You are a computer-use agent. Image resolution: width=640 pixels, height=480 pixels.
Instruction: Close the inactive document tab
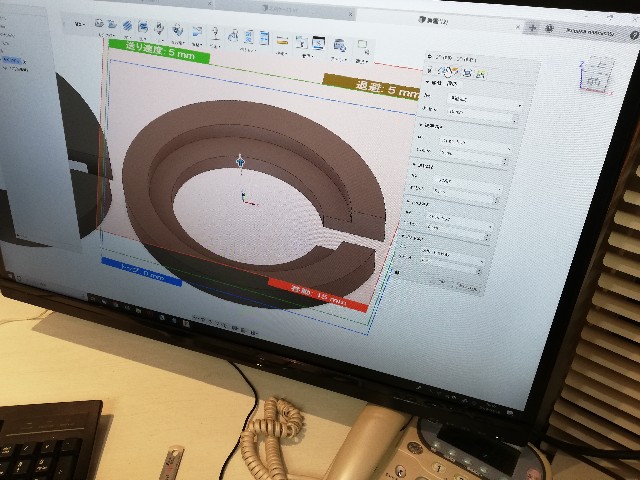[x=350, y=14]
